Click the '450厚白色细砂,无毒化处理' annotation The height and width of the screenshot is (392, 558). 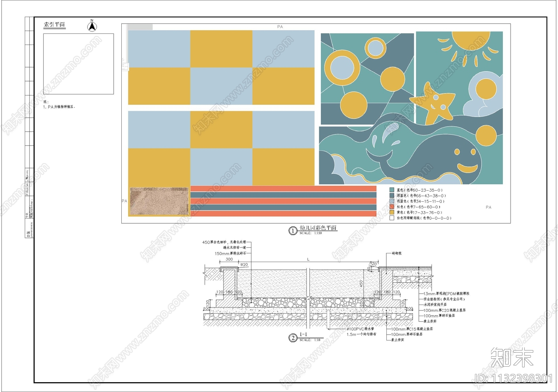224,242
